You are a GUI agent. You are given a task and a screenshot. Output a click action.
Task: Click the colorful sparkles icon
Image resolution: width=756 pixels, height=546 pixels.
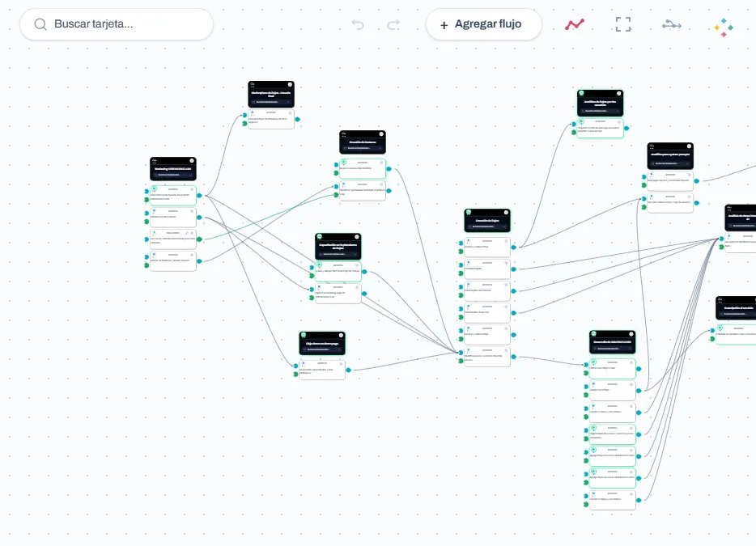[x=723, y=28]
